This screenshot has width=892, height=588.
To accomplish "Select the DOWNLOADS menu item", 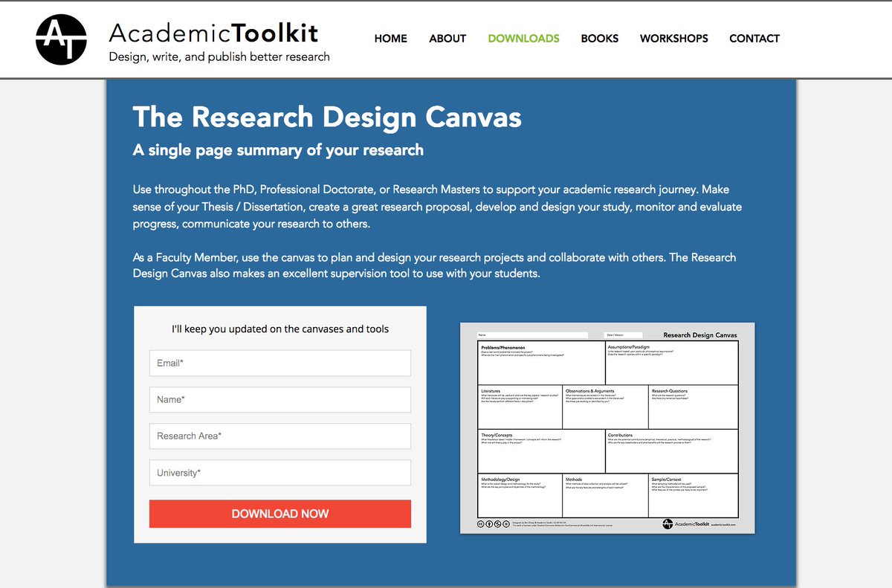I will pyautogui.click(x=523, y=39).
